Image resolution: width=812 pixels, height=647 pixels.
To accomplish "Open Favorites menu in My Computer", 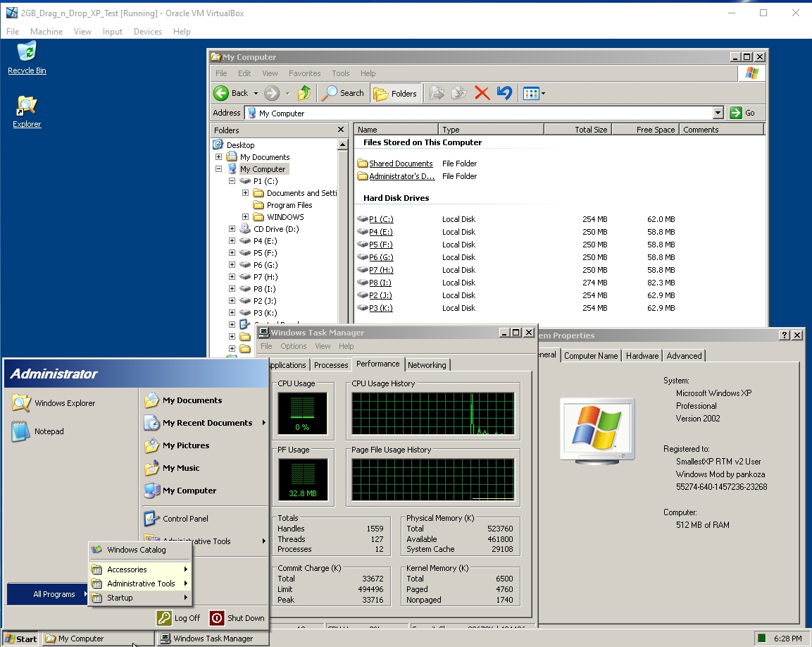I will click(x=304, y=73).
